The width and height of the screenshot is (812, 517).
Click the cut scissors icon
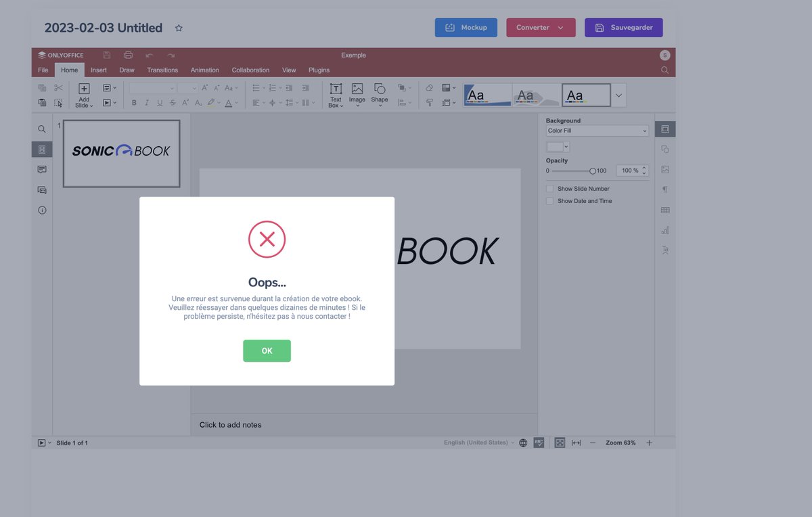(x=58, y=88)
